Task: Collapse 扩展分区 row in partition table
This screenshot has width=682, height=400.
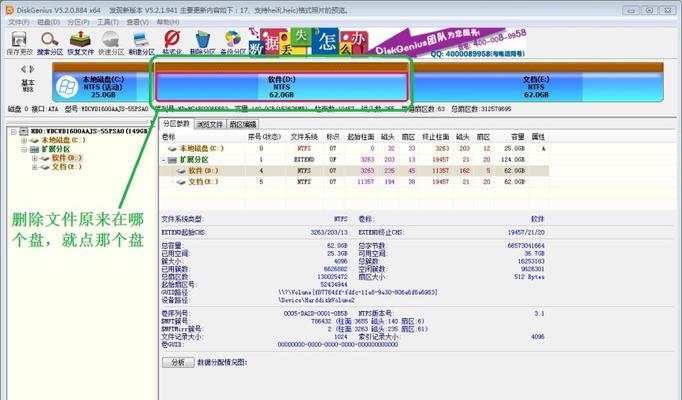Action: coord(164,160)
